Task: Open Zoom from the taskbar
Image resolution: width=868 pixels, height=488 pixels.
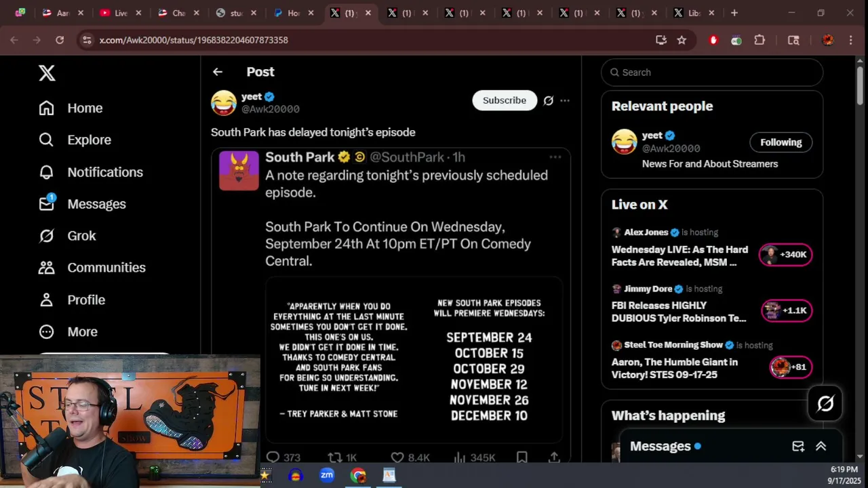Action: [327, 475]
